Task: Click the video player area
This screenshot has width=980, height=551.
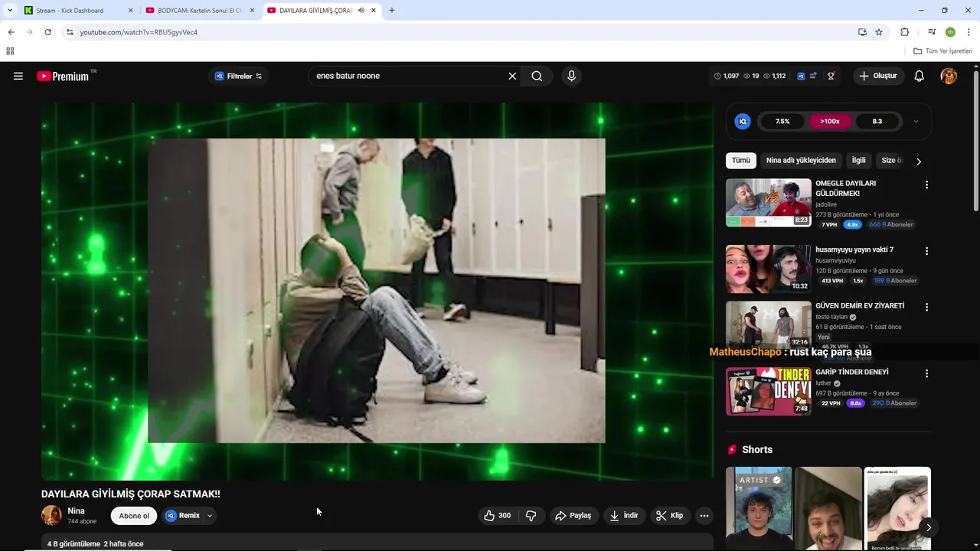Action: [377, 291]
